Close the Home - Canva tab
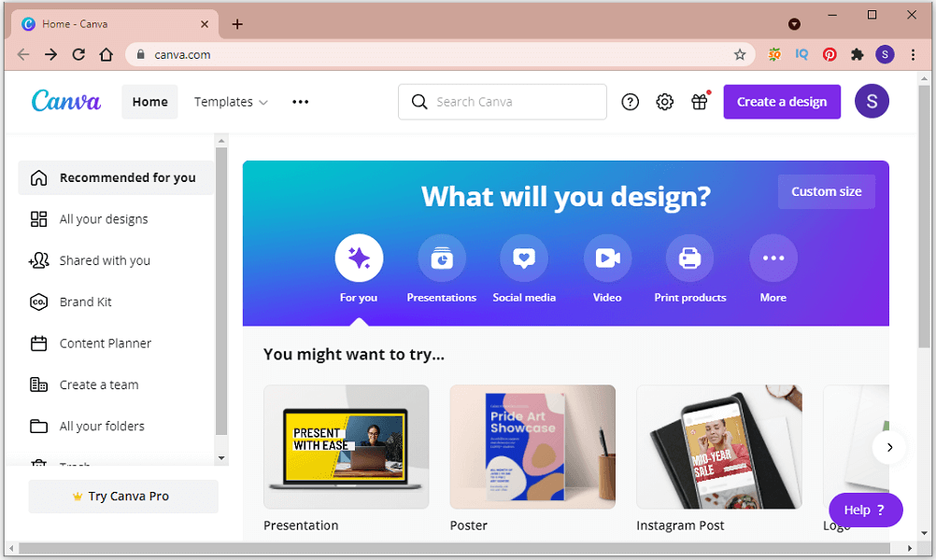Viewport: 936px width, 560px height. 205,24
